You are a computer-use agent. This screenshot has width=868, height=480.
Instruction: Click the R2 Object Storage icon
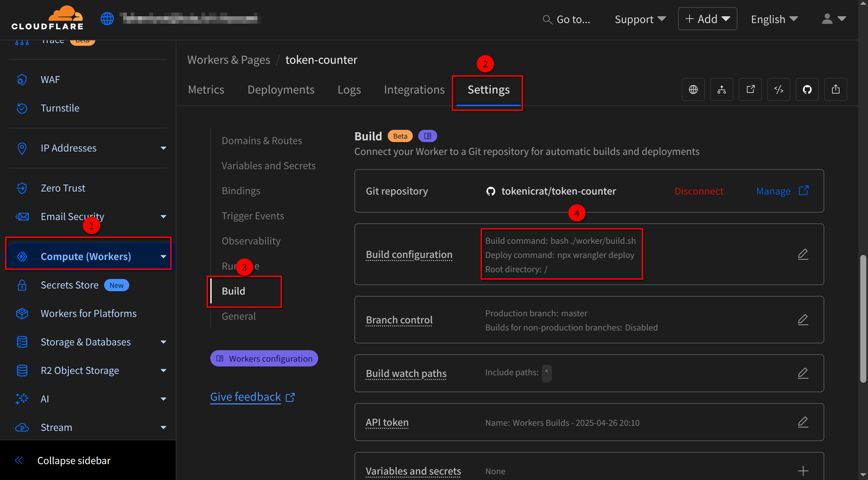[x=22, y=371]
